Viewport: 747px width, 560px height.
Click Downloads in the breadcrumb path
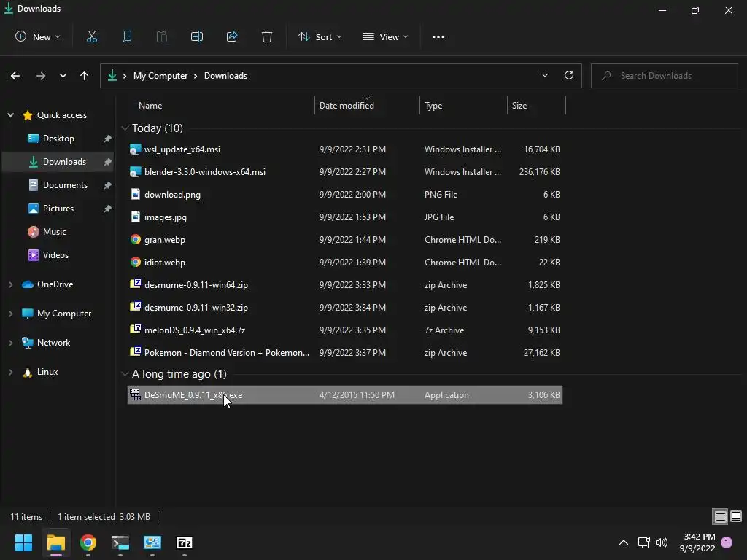pos(225,76)
